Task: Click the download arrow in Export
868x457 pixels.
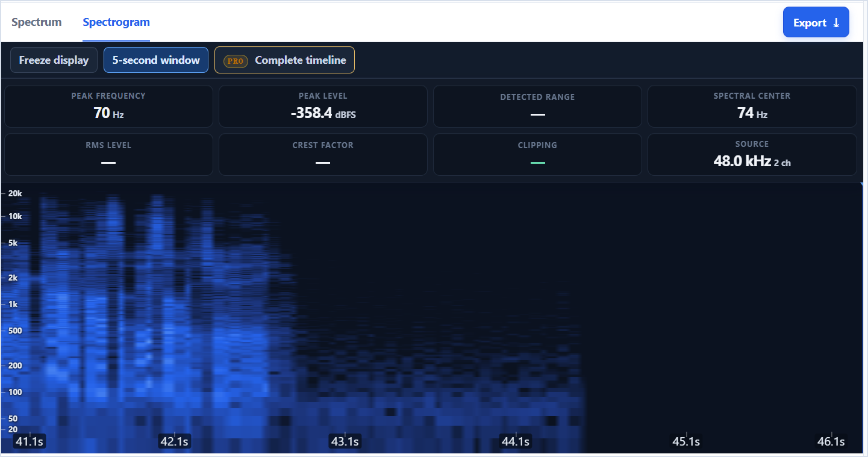Action: tap(836, 23)
